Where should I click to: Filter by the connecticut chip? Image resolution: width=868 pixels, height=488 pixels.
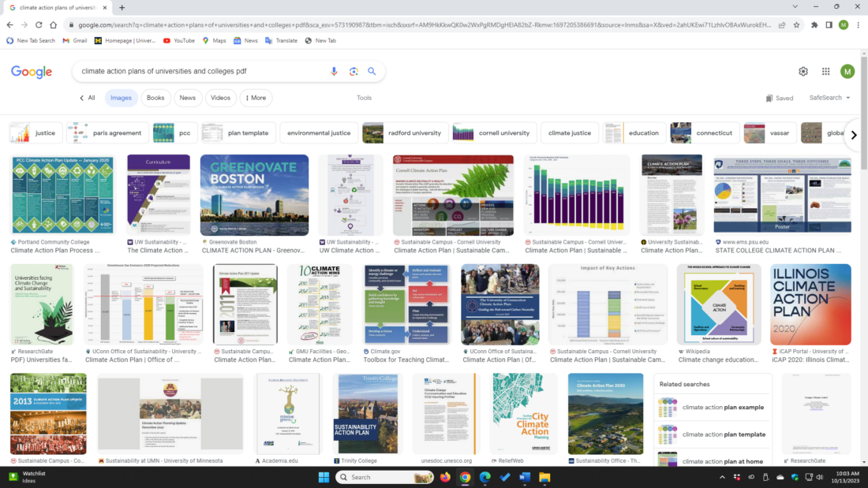pos(705,133)
